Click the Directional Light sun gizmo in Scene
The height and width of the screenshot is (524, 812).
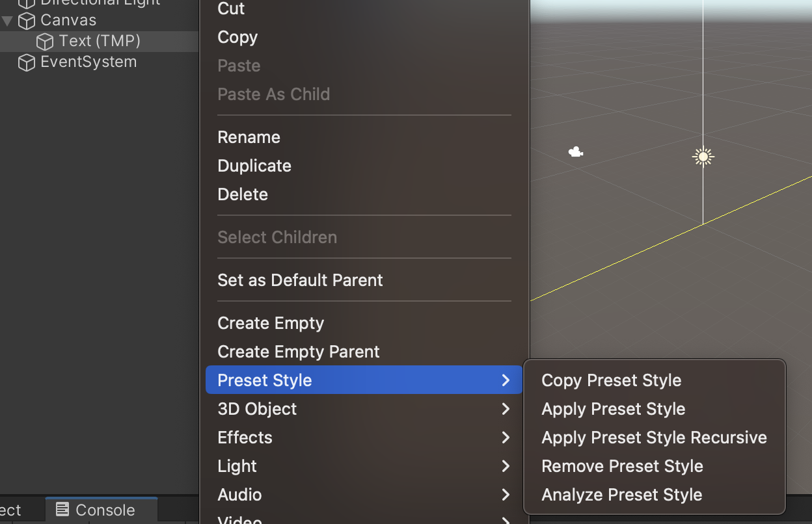coord(703,156)
